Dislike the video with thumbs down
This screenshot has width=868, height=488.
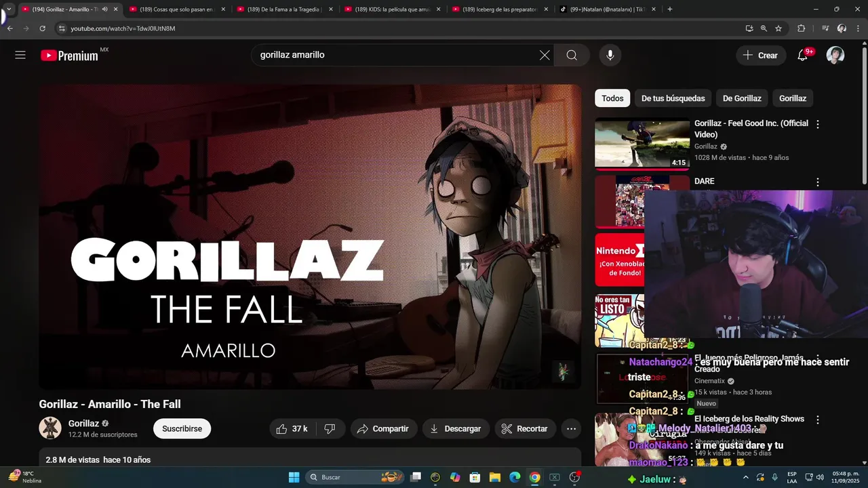click(x=330, y=428)
